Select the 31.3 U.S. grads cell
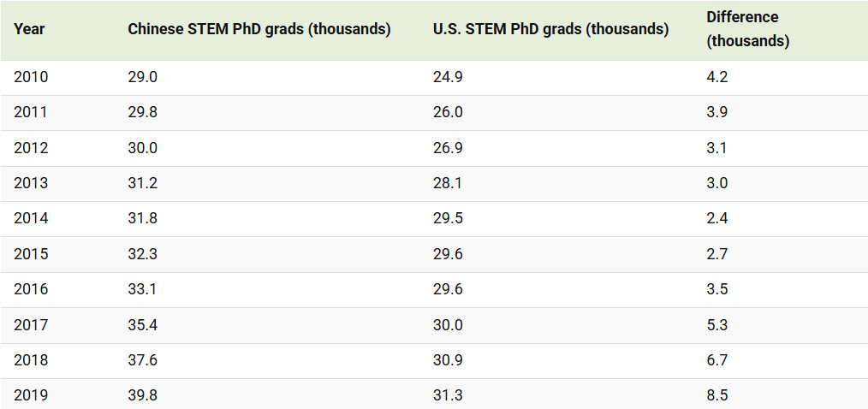The image size is (868, 409). [x=449, y=395]
